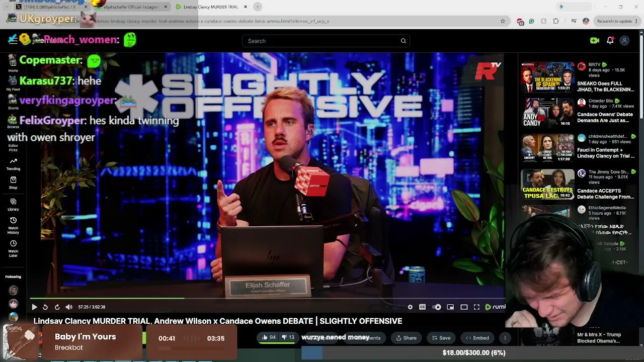Open SNEAKO Goes FULL JIHAD thumbnail

(548, 77)
